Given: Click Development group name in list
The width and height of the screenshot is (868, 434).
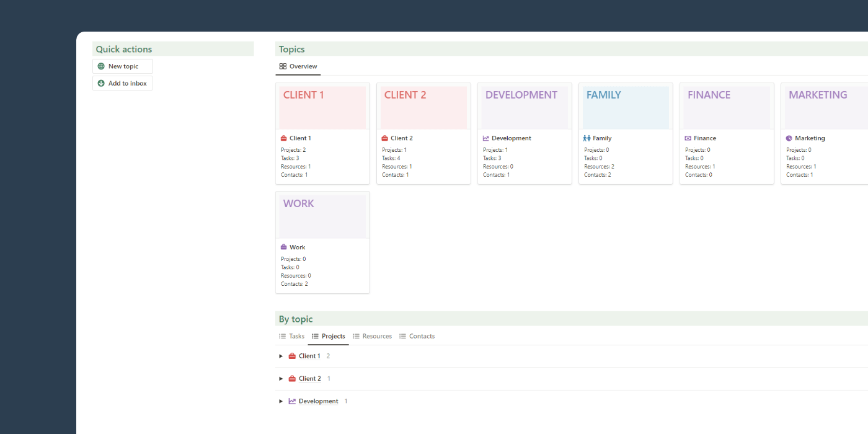Looking at the screenshot, I should pyautogui.click(x=319, y=401).
